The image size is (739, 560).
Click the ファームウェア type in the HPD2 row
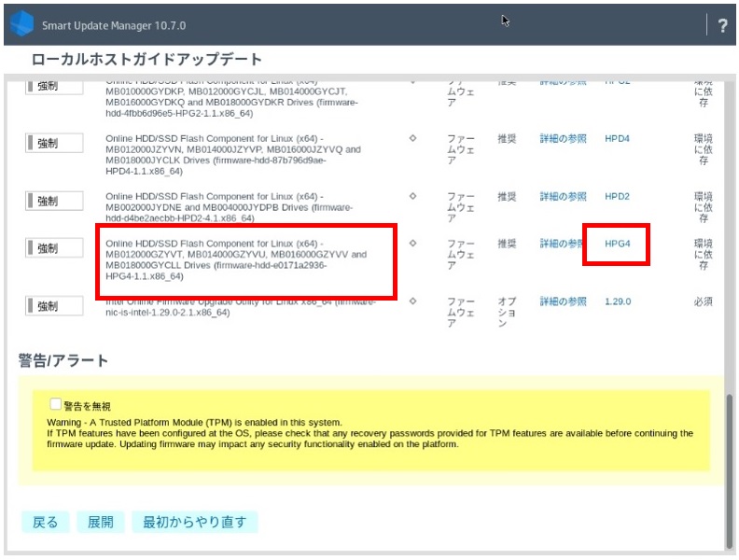(x=460, y=207)
